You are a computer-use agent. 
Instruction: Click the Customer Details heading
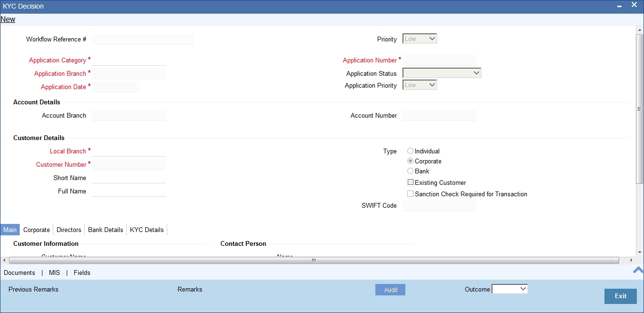[x=39, y=138]
